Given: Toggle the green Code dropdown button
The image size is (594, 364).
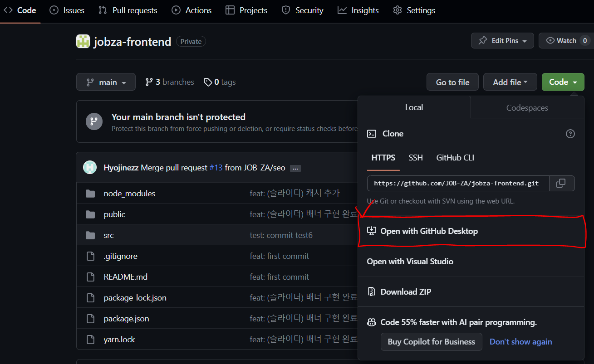Looking at the screenshot, I should click(x=563, y=82).
